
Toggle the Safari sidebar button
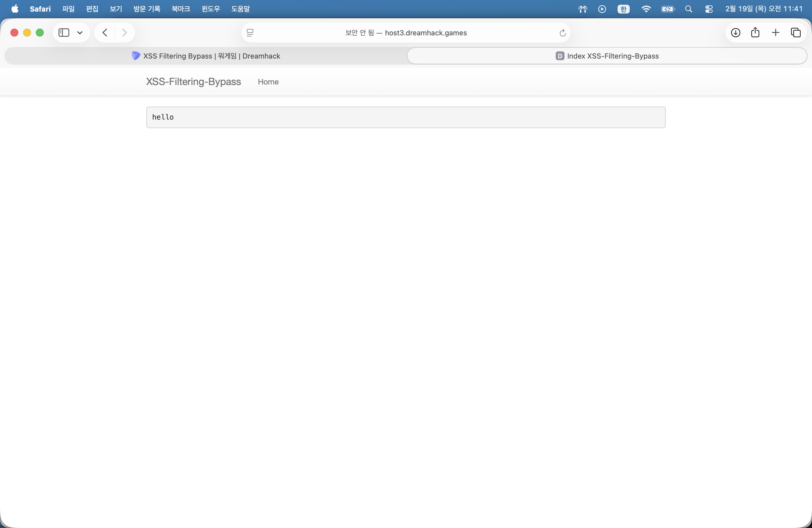(64, 33)
